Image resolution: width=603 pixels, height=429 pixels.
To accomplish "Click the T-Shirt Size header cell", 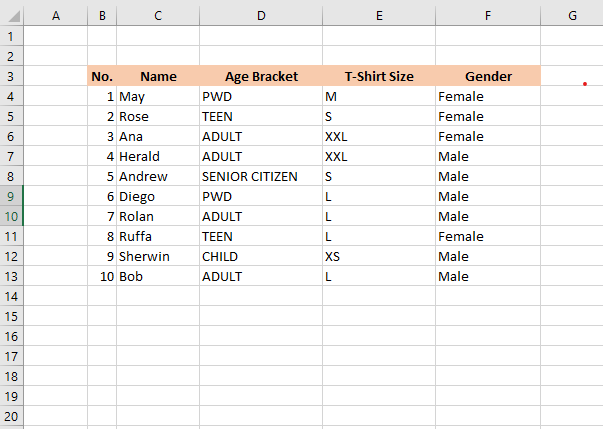I will pyautogui.click(x=378, y=76).
